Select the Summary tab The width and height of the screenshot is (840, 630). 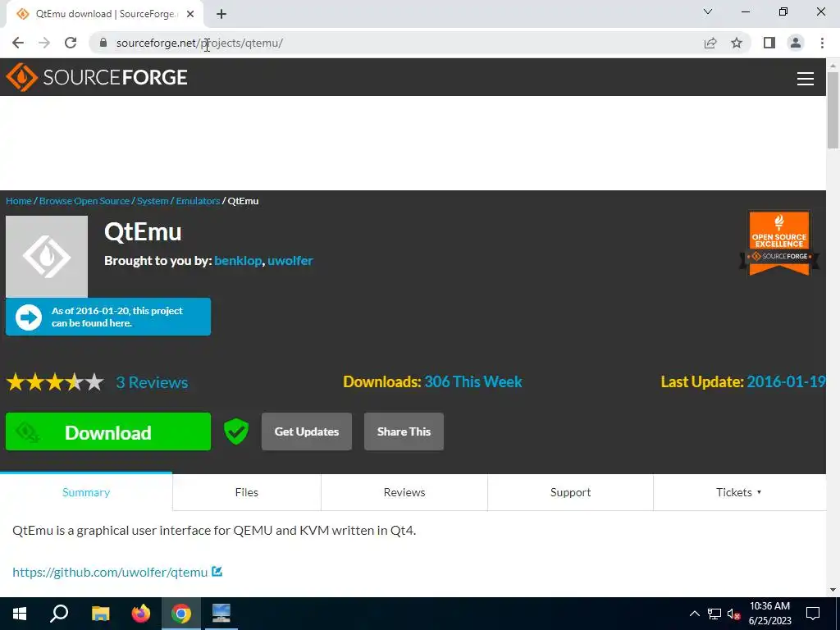(86, 492)
